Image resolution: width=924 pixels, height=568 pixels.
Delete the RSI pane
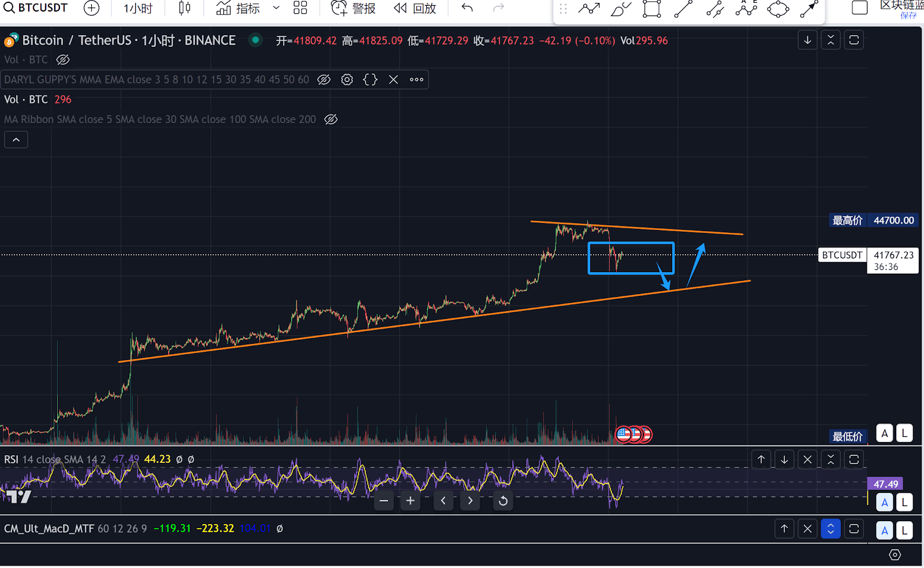click(807, 459)
